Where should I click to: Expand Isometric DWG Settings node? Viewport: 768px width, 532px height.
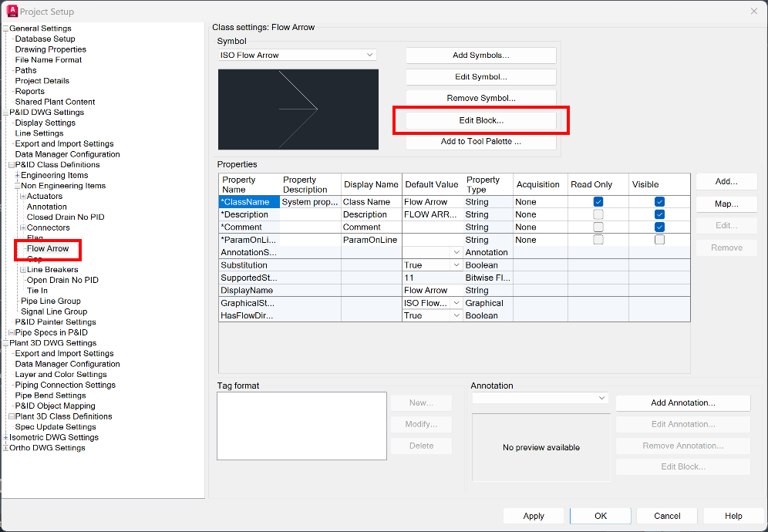pyautogui.click(x=5, y=437)
